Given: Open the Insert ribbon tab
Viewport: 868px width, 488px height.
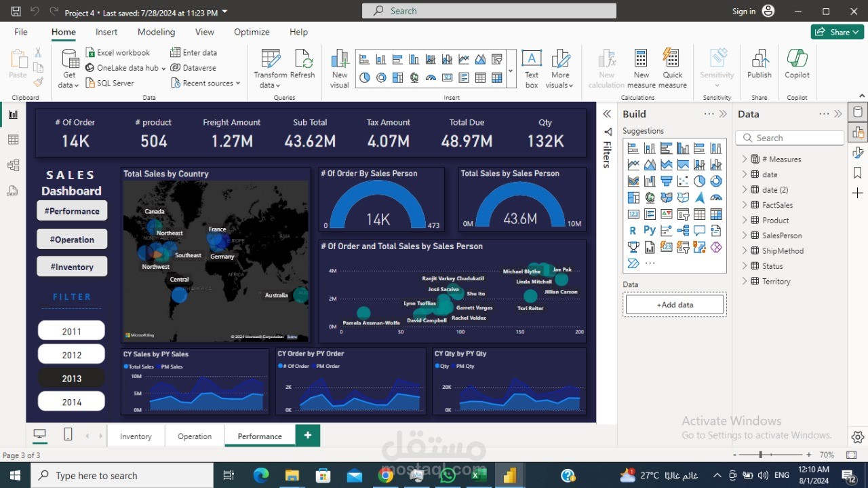Looking at the screenshot, I should point(106,32).
